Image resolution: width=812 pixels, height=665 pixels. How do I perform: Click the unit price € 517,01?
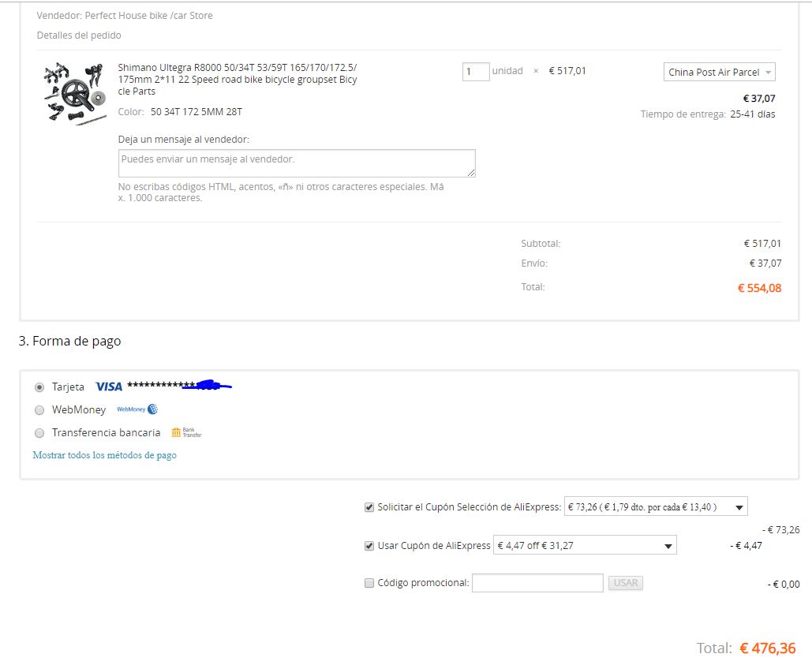tap(567, 71)
